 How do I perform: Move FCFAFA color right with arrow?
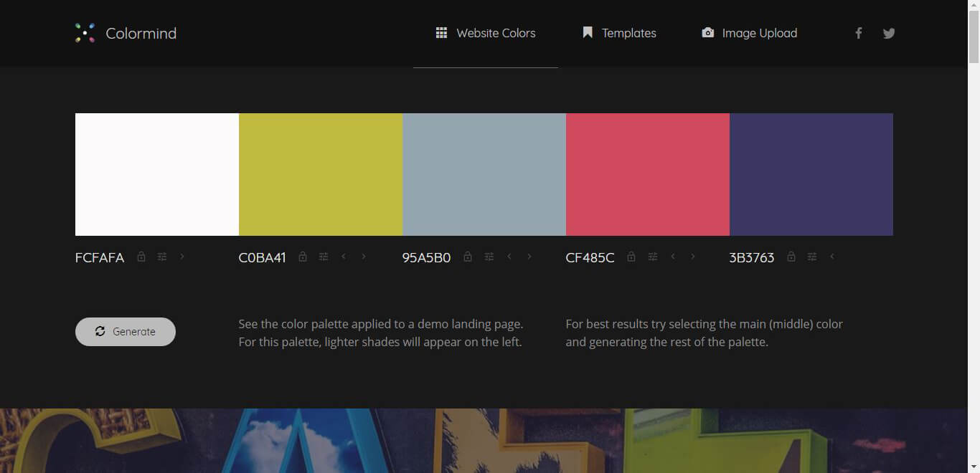pyautogui.click(x=182, y=257)
